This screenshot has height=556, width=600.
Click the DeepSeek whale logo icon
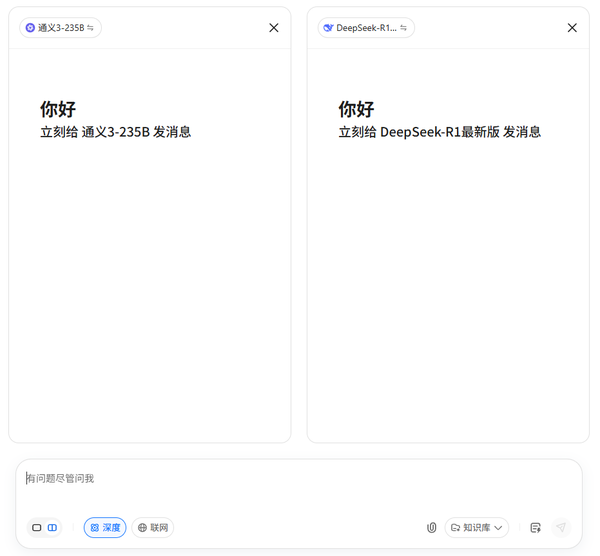pyautogui.click(x=328, y=28)
